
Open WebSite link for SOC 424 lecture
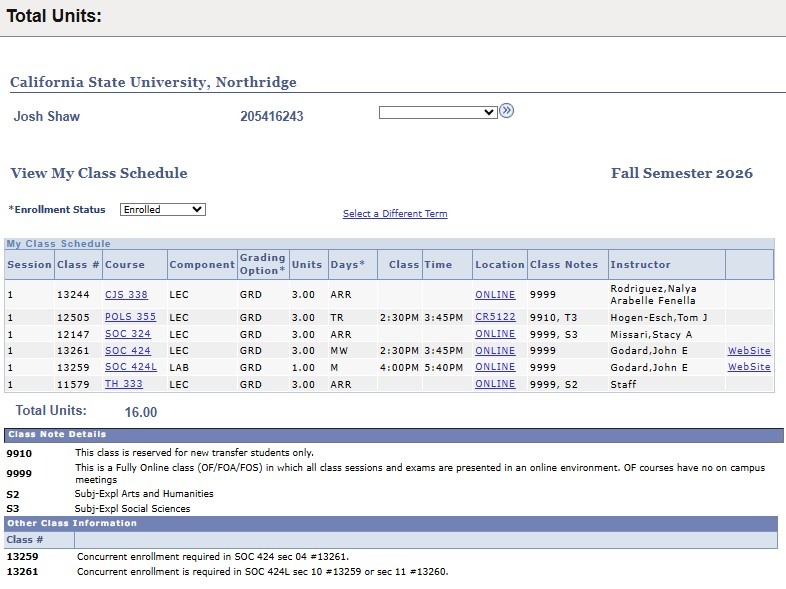click(749, 351)
